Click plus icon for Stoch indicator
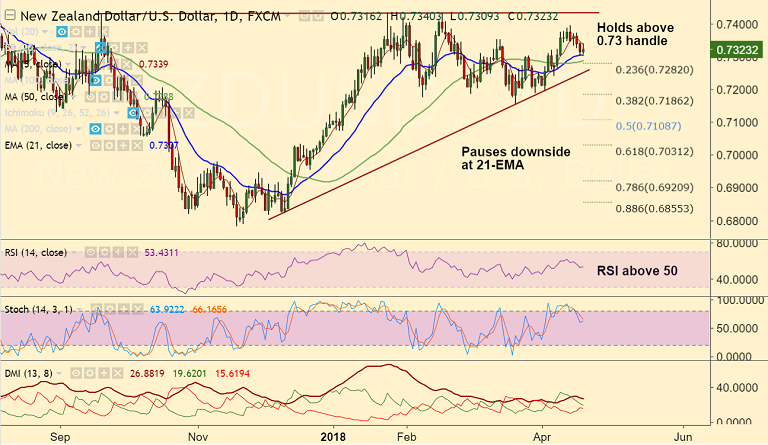 coord(123,309)
